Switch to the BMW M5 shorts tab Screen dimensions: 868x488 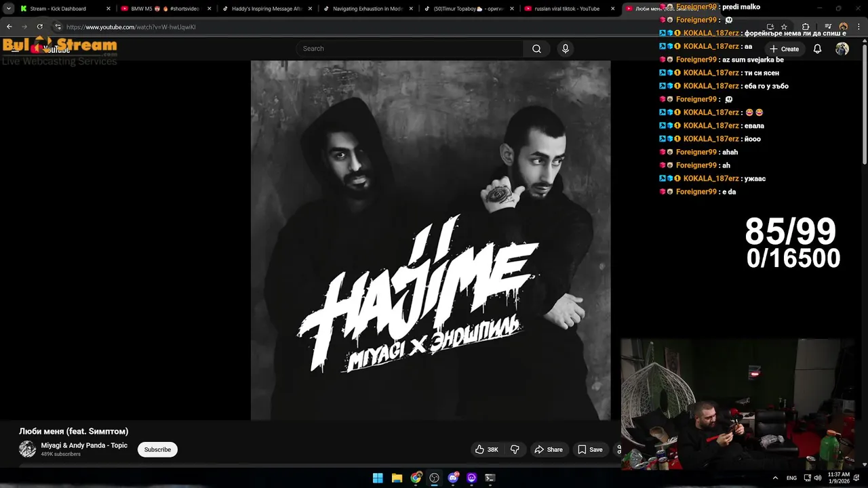tap(166, 9)
